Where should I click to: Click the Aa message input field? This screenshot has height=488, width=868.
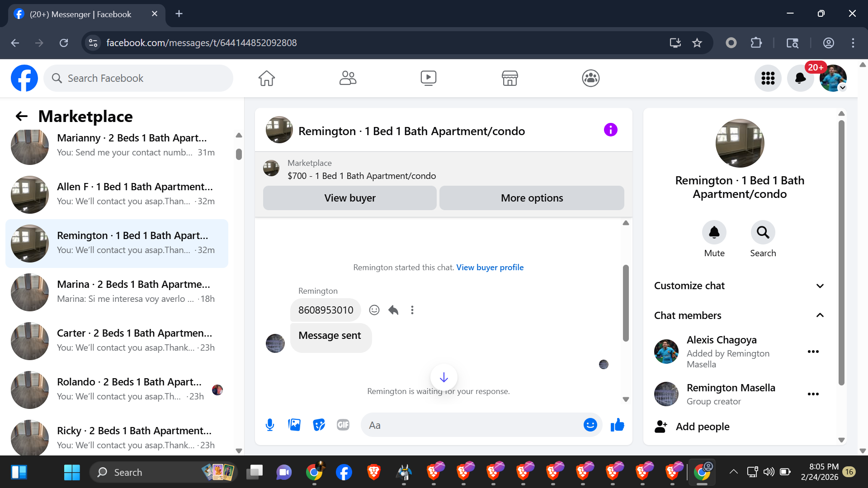point(470,425)
